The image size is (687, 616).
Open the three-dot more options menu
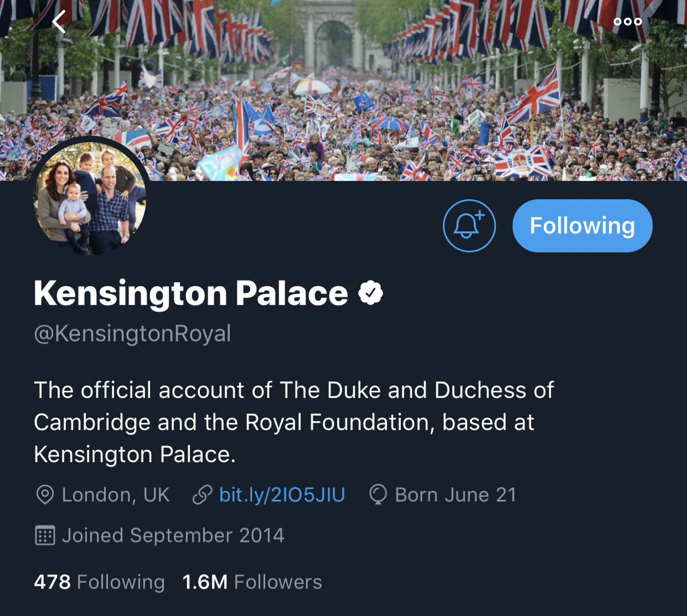click(627, 22)
